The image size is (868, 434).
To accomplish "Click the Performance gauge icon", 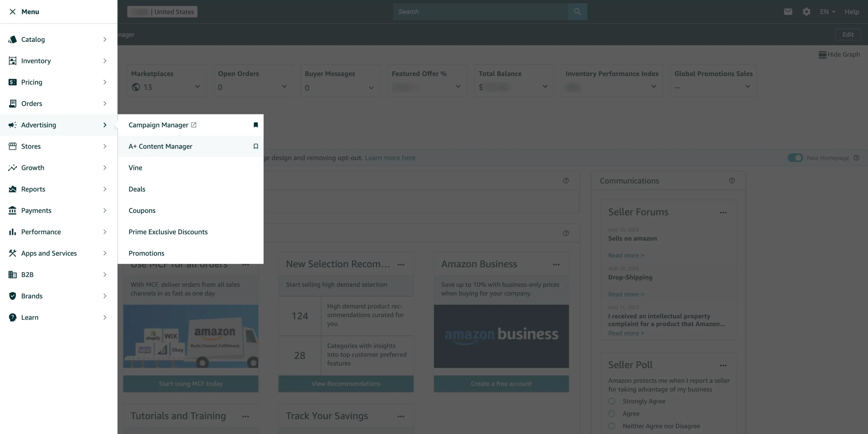I will (12, 232).
